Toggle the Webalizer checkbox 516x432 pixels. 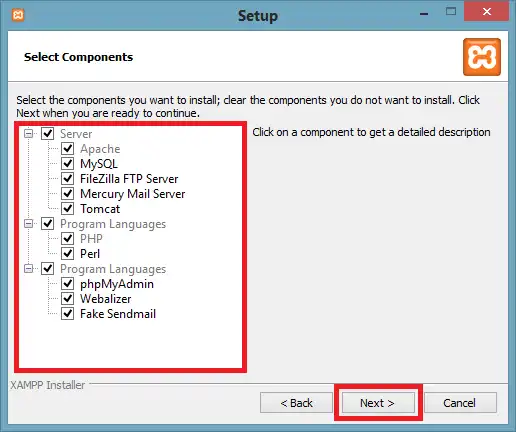click(68, 299)
